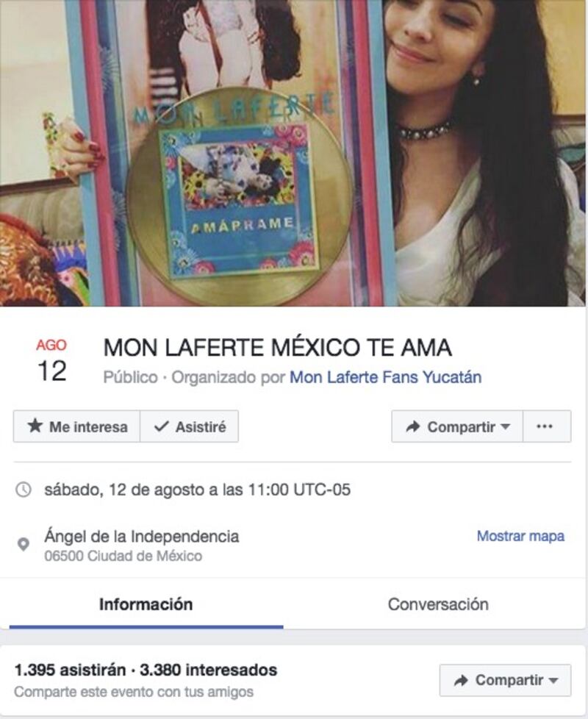This screenshot has height=719, width=588.
Task: Expand the bottom Compartir dropdown arrow
Action: [553, 681]
